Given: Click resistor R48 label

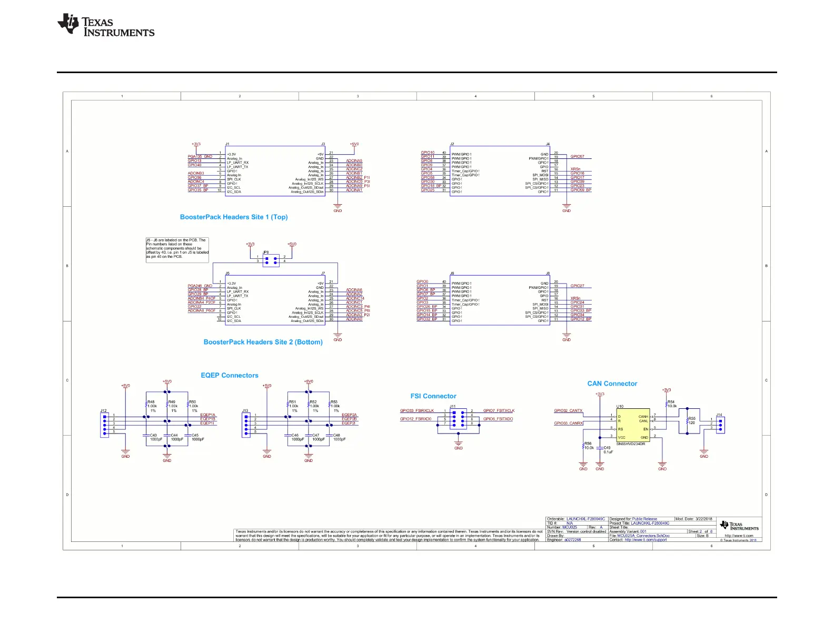Looking at the screenshot, I should pos(151,402).
